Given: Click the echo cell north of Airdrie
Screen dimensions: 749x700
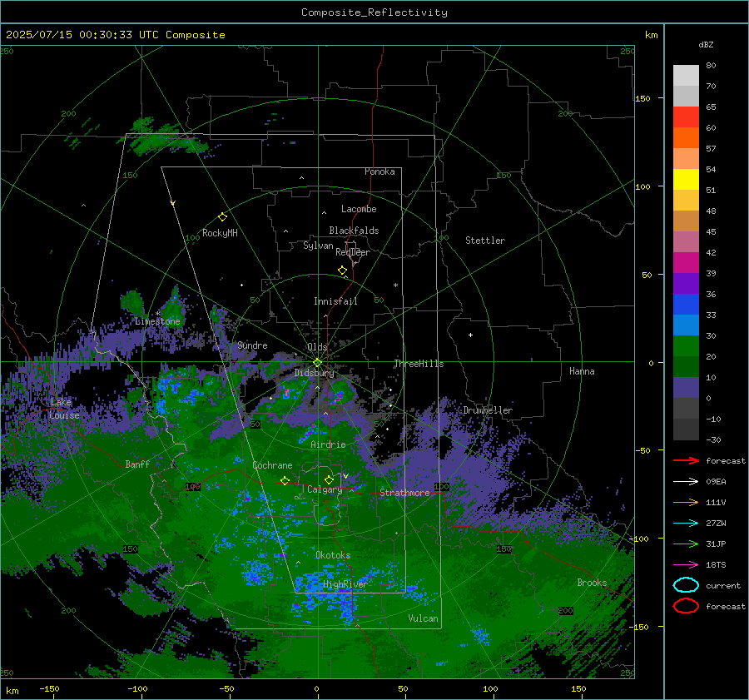Looking at the screenshot, I should 308,433.
